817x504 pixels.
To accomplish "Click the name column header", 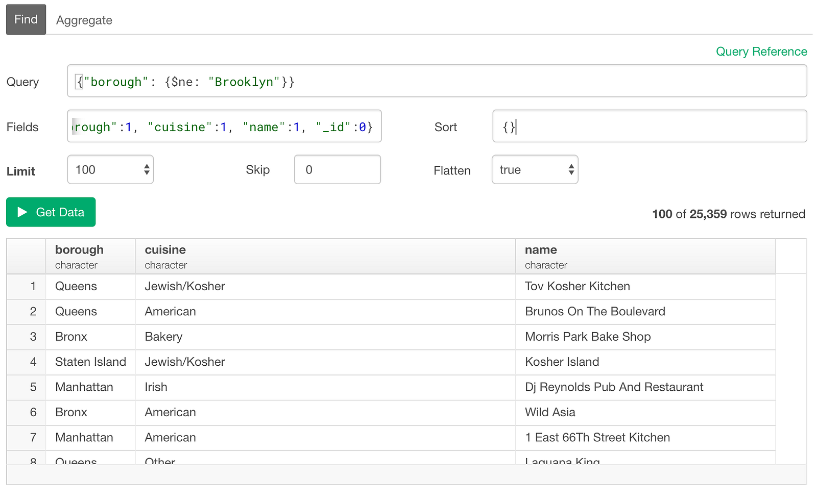I will coord(645,257).
